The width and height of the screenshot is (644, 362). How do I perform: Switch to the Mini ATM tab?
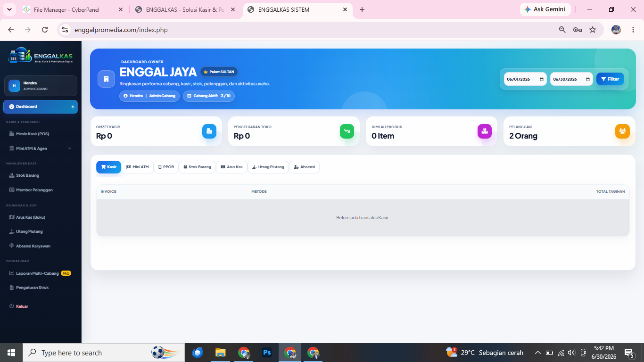coord(137,167)
